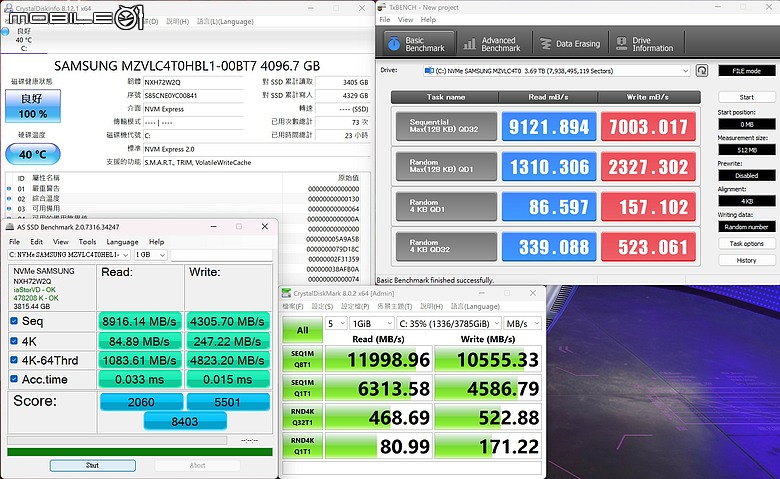The width and height of the screenshot is (780, 479).
Task: Click the NVM Express 2.0 standard field
Action: (x=257, y=149)
